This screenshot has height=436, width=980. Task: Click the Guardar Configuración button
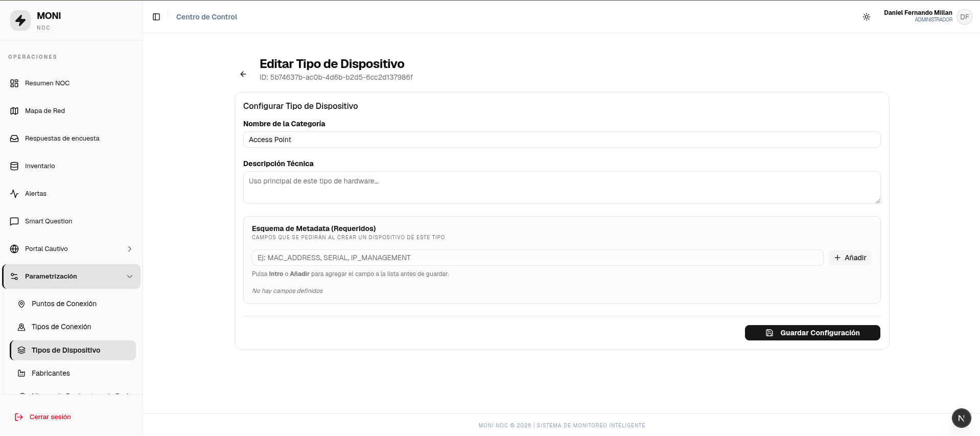click(812, 333)
